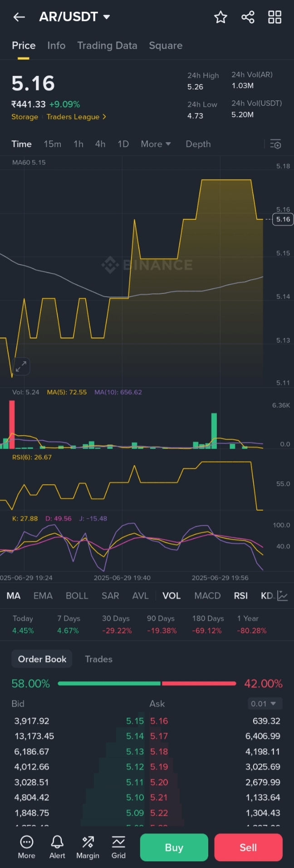Viewport: 294px width, 868px height.
Task: Select the 4h chart interval
Action: (x=100, y=144)
